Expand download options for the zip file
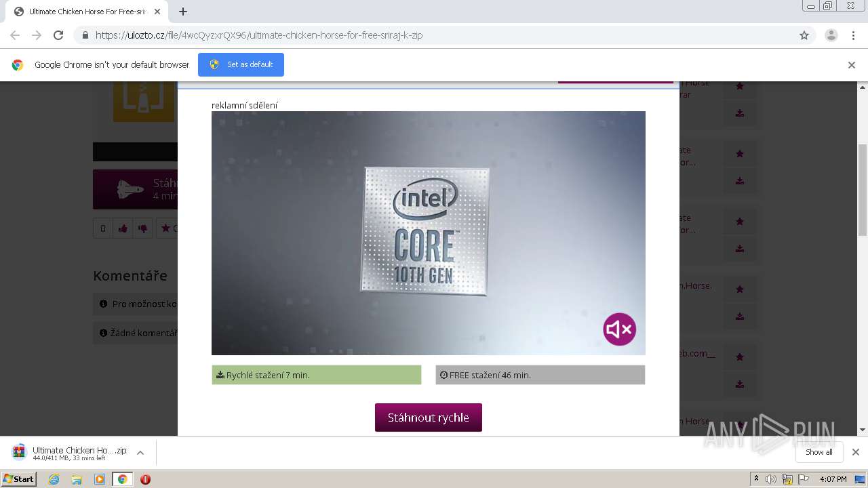 click(140, 453)
